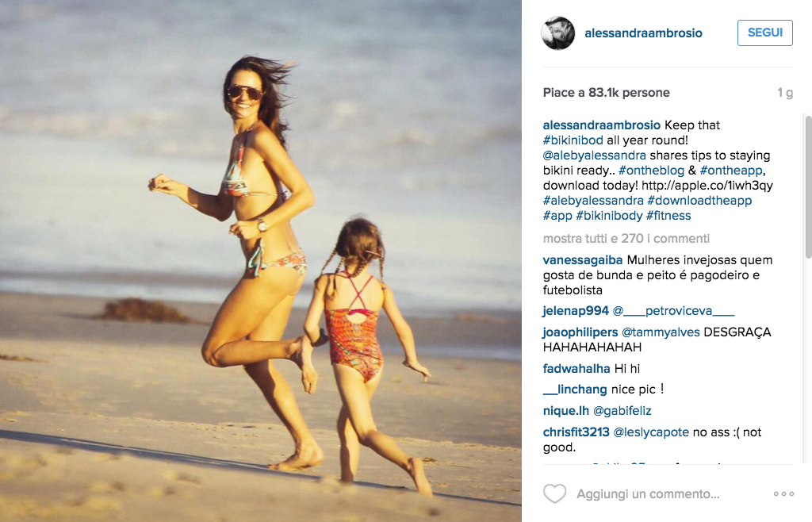Image resolution: width=812 pixels, height=522 pixels.
Task: Open the alessandraambrosio username in the header
Action: [643, 33]
